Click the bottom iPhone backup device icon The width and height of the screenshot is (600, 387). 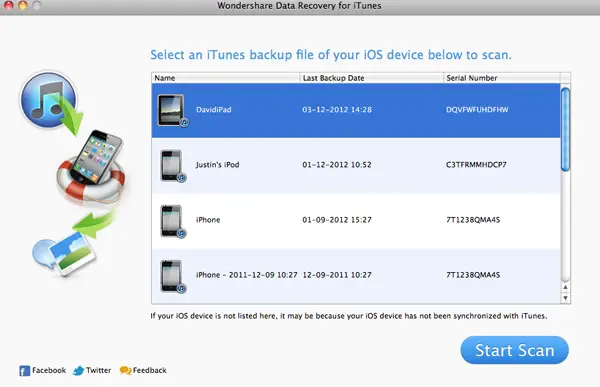pos(173,276)
